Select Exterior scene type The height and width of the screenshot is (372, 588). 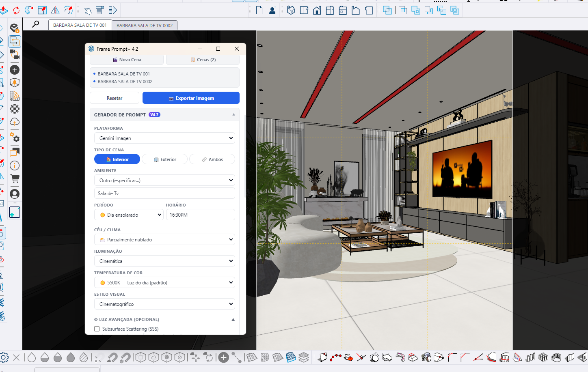click(164, 159)
